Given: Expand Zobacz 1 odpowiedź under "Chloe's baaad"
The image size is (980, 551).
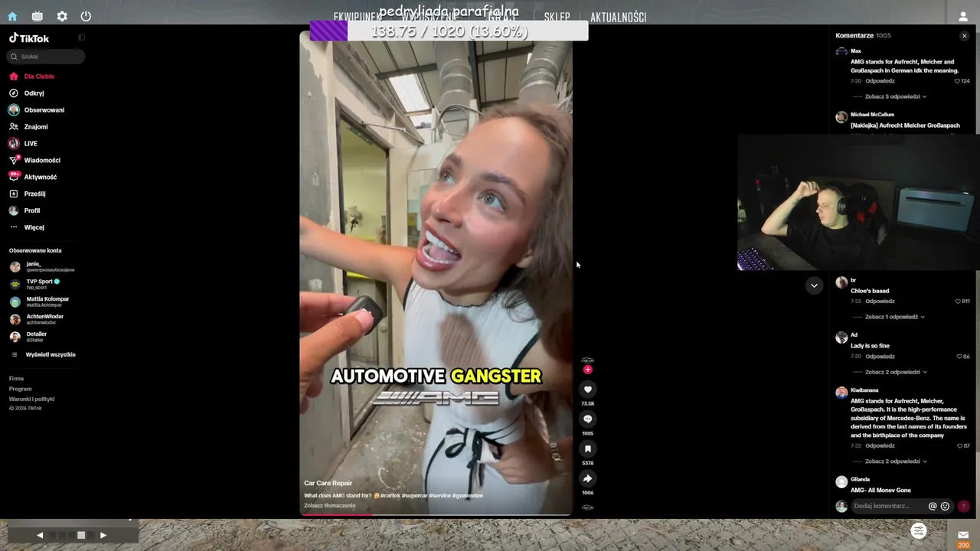Looking at the screenshot, I should point(895,317).
